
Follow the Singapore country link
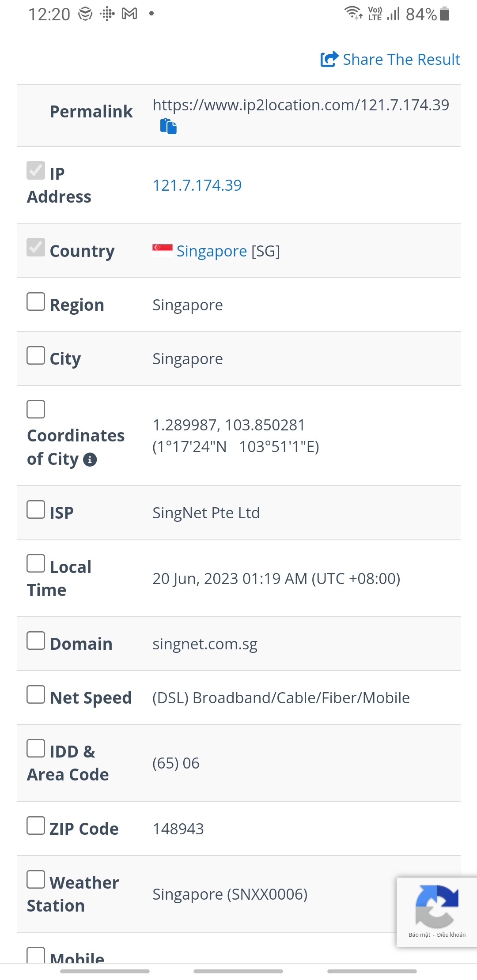pyautogui.click(x=212, y=251)
